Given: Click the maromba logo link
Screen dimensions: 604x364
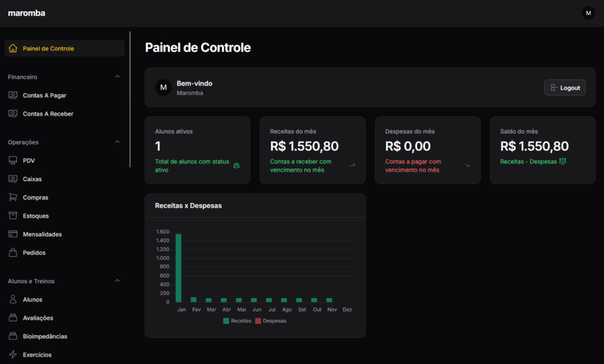Looking at the screenshot, I should click(27, 13).
